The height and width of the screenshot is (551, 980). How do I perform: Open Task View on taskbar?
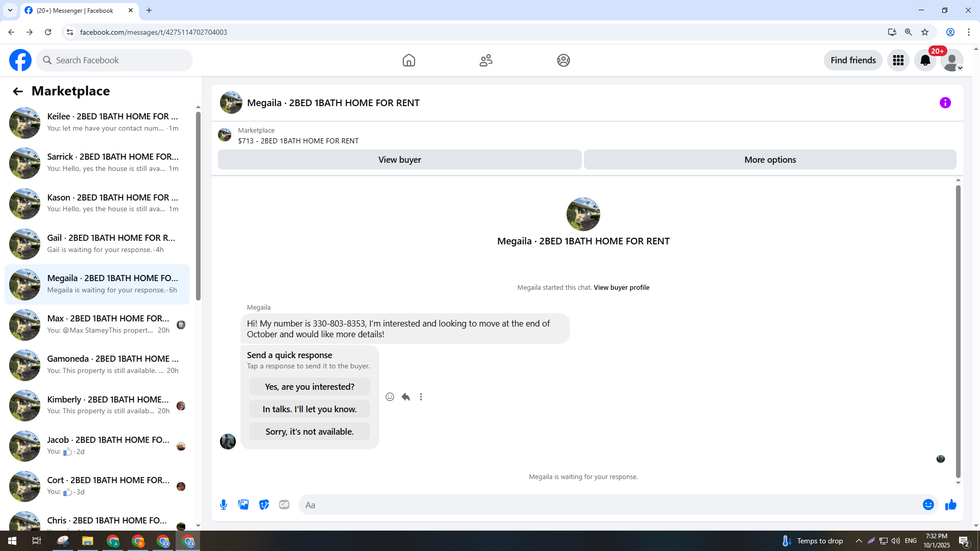37,541
